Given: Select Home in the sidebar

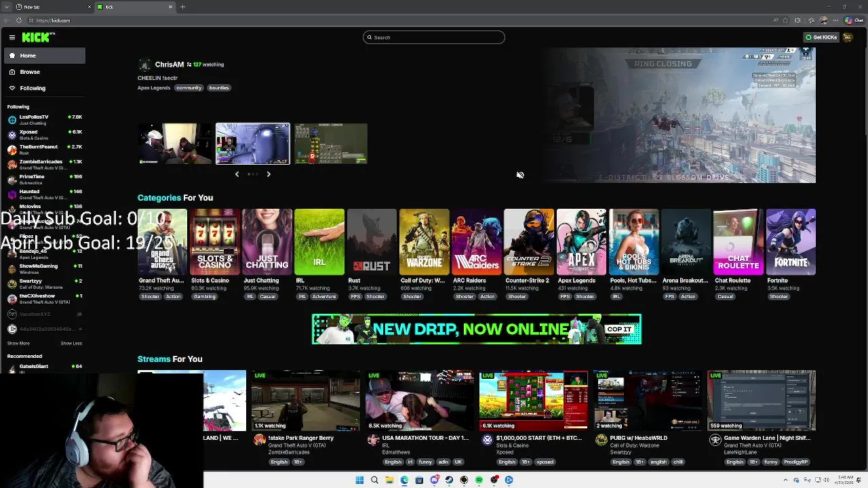Looking at the screenshot, I should 45,56.
